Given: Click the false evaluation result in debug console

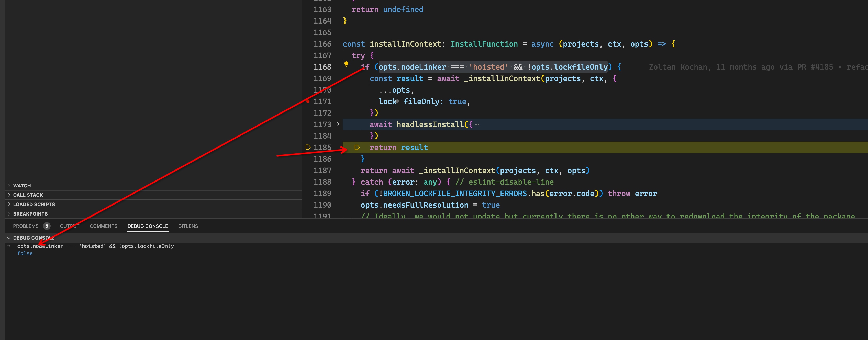Looking at the screenshot, I should point(25,253).
